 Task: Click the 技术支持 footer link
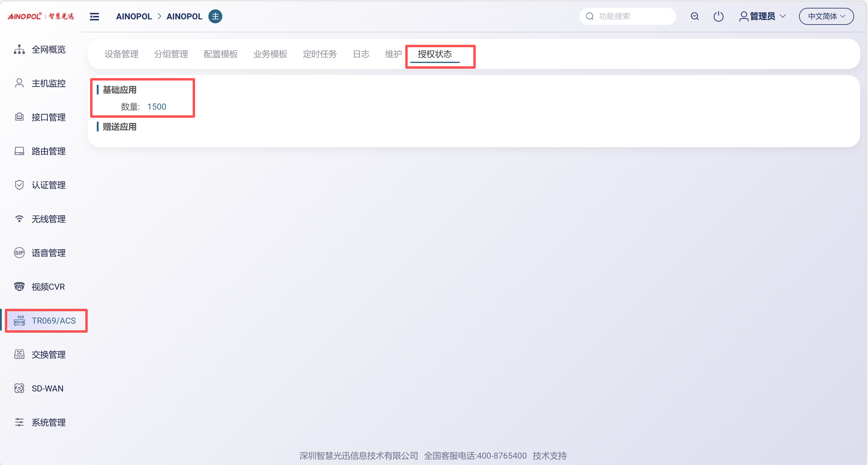click(x=549, y=456)
